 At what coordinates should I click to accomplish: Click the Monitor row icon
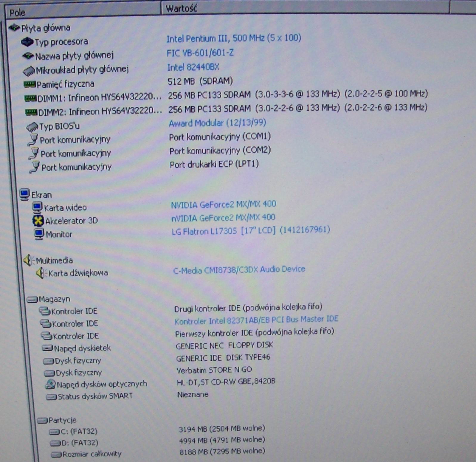39,234
